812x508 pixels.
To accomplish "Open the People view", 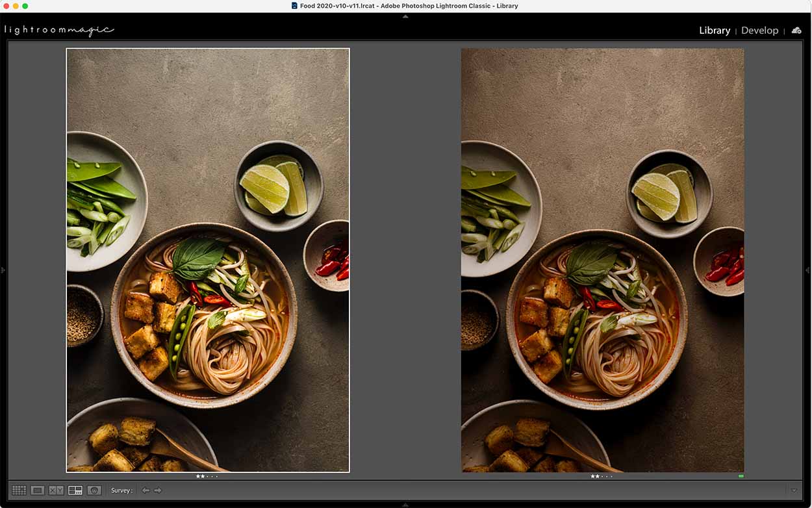I will coord(94,490).
